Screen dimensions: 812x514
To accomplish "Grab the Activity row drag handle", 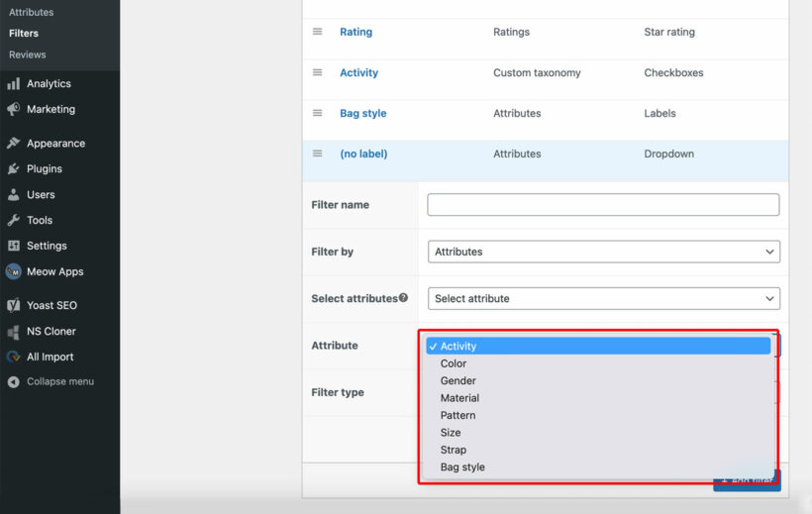I will click(318, 72).
